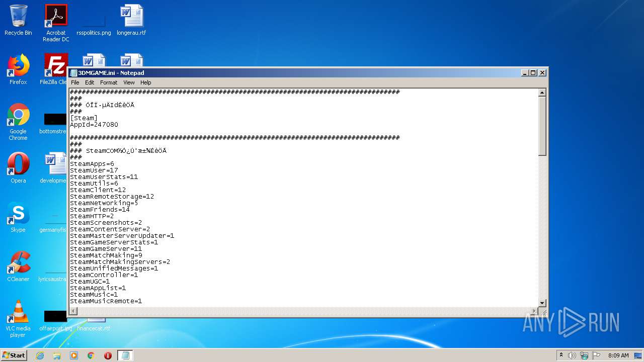Click the Notepad system menu icon
The image size is (644, 362).
click(x=74, y=73)
